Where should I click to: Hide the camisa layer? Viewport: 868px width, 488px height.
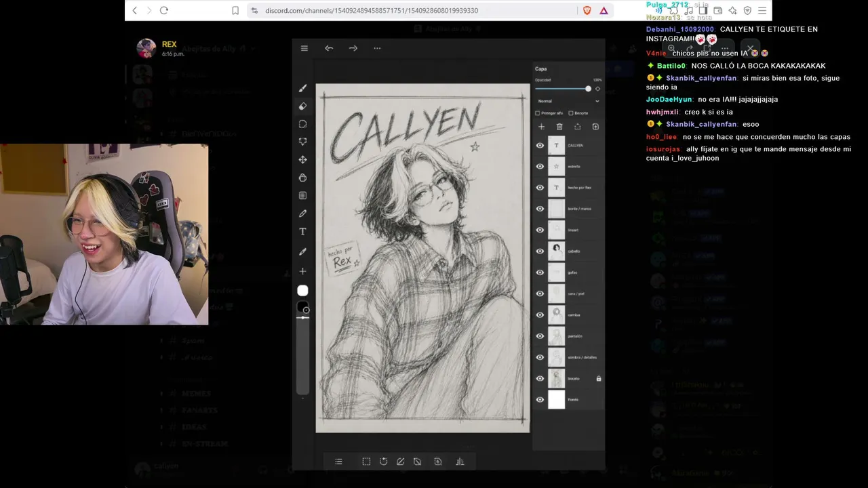pyautogui.click(x=540, y=314)
